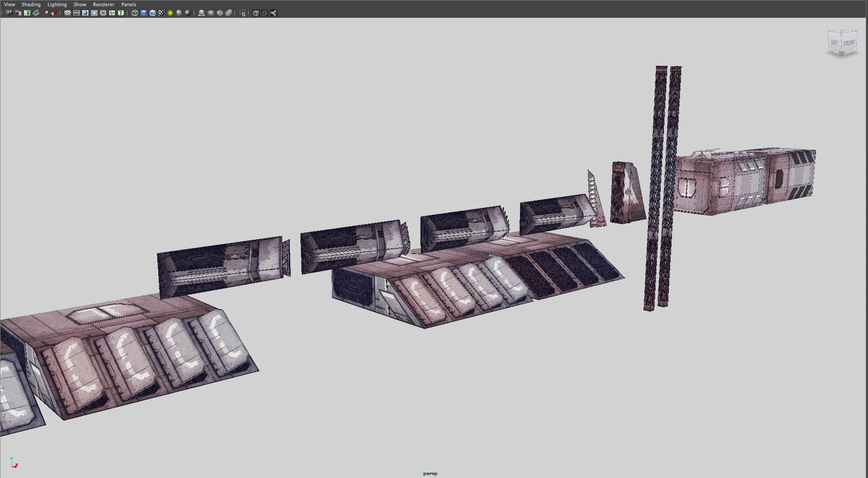This screenshot has width=868, height=478.
Task: Open the Shading menu
Action: click(x=31, y=4)
